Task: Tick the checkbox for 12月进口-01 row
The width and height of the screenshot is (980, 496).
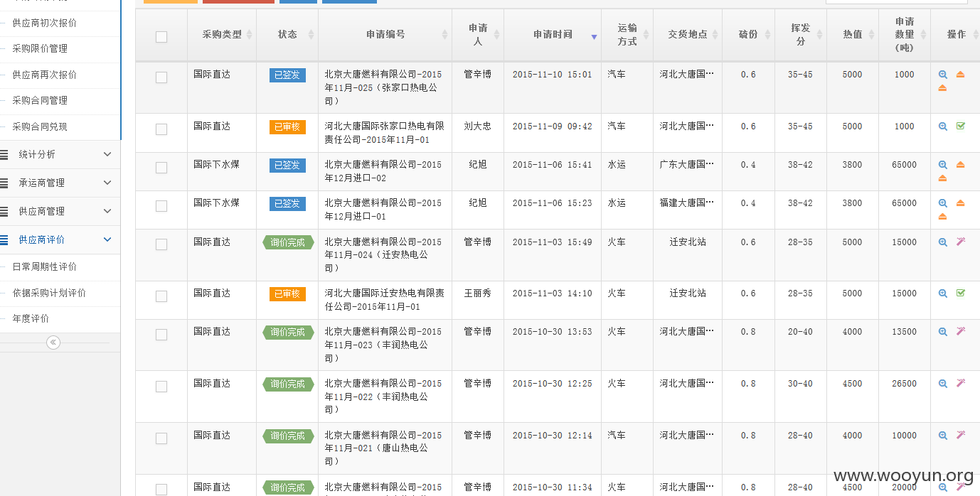Action: click(x=161, y=206)
